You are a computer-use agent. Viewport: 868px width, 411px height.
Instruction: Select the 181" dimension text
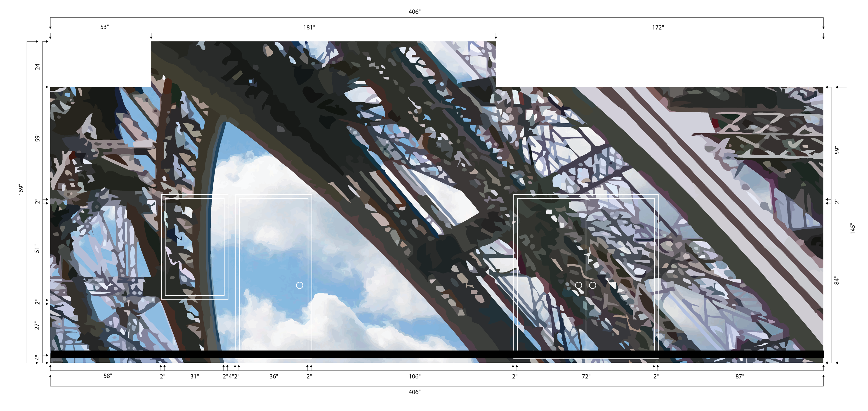coord(309,28)
